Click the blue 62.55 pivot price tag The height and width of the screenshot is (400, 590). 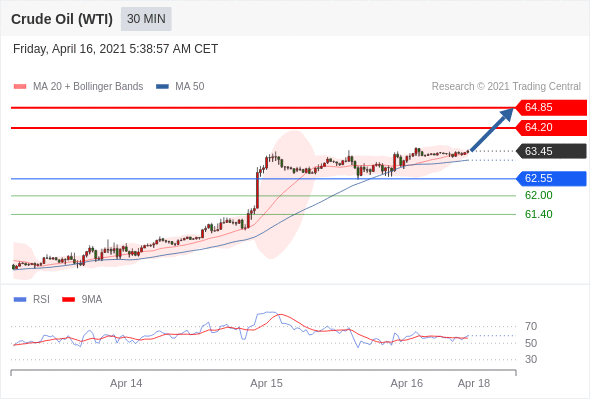pos(551,178)
